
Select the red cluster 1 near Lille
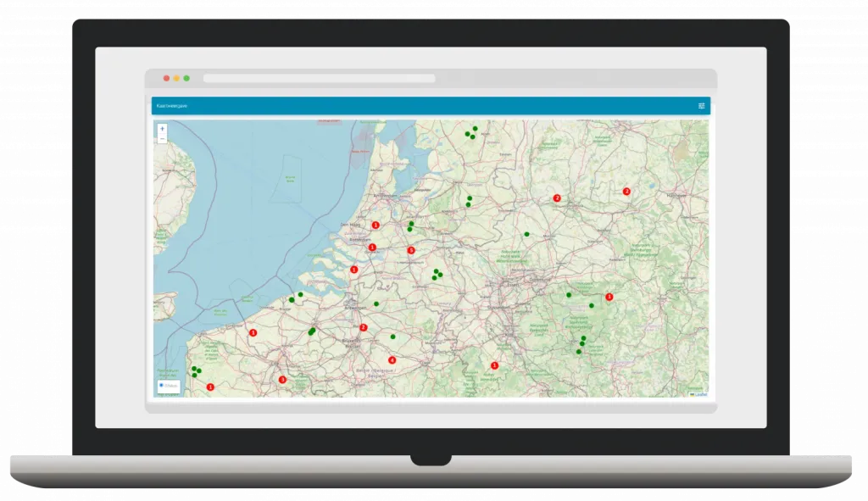(252, 333)
